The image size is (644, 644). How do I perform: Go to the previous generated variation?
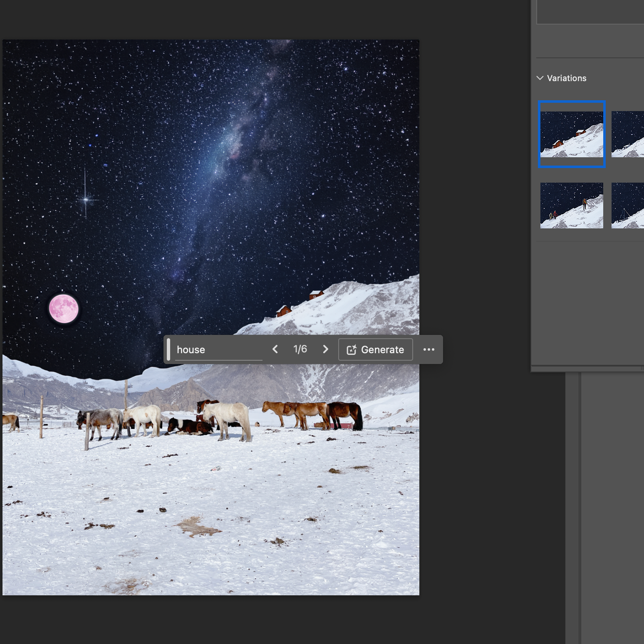275,349
